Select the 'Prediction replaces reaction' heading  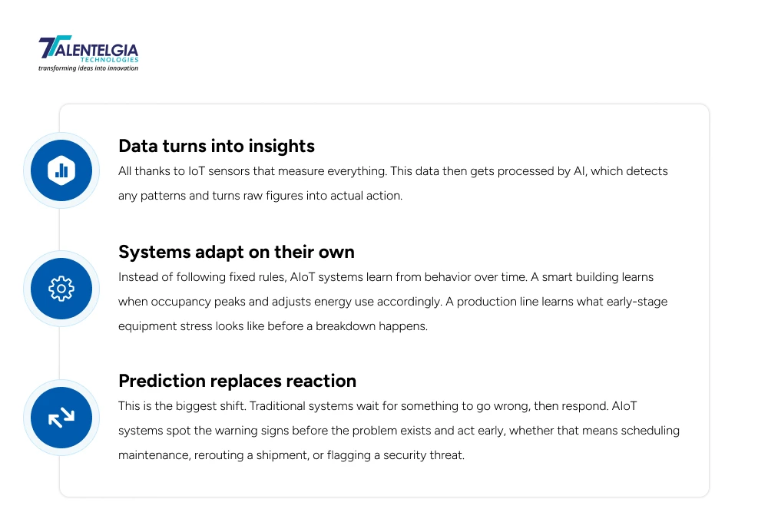[x=237, y=381]
